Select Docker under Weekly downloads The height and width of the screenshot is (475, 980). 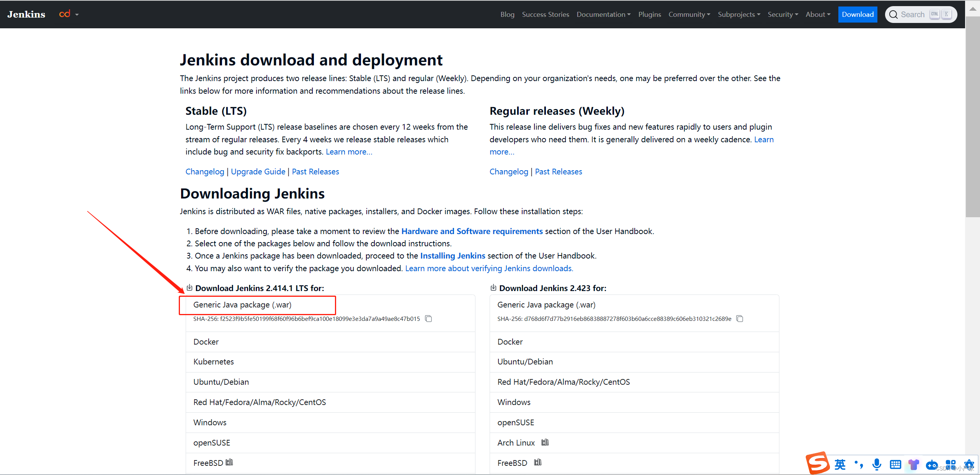tap(634, 342)
